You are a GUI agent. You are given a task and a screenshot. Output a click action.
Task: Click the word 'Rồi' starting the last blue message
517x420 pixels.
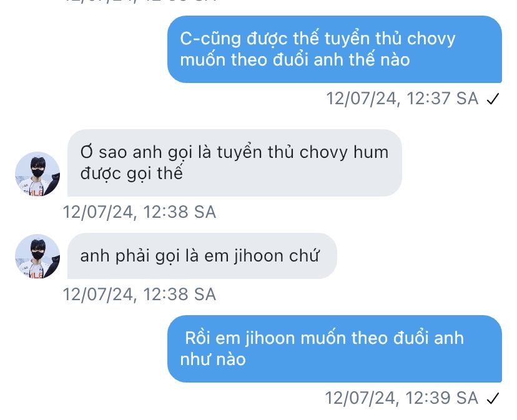(197, 338)
